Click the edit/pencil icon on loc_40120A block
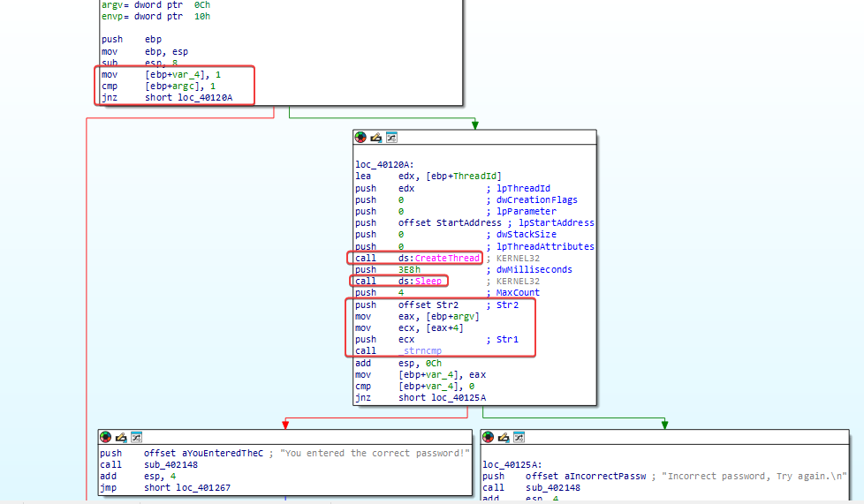This screenshot has height=504, width=864. [x=375, y=137]
